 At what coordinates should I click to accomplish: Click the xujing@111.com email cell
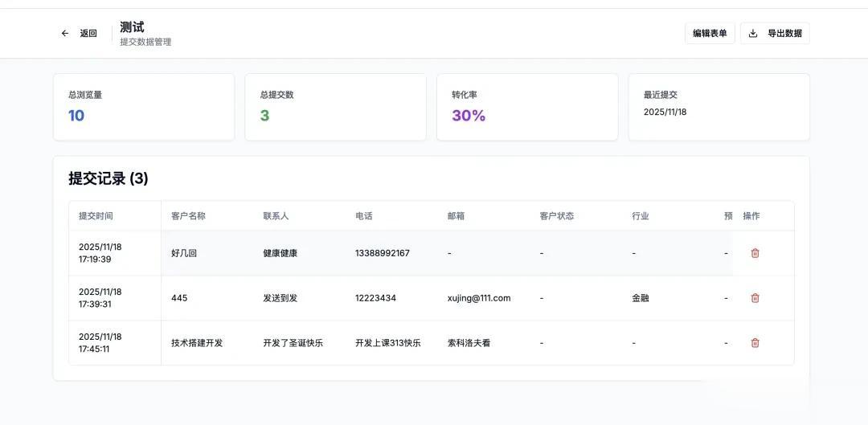(479, 298)
